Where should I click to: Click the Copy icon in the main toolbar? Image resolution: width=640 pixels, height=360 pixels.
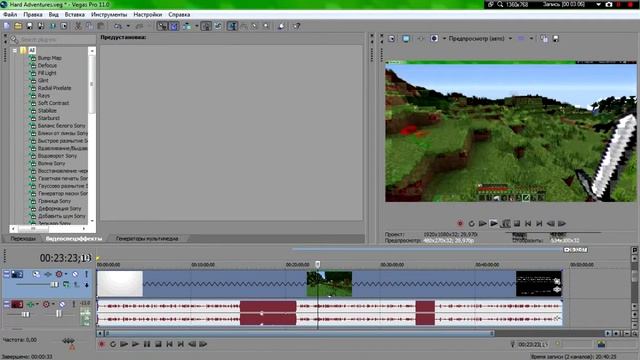pos(89,26)
